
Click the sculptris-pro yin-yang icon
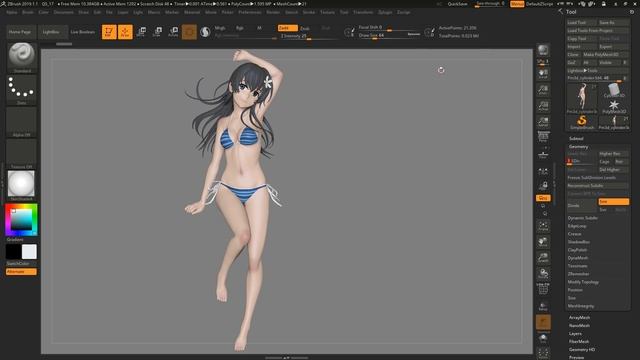point(205,31)
